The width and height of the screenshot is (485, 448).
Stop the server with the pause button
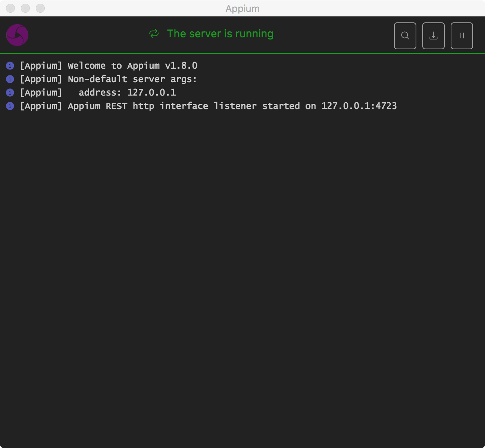(x=462, y=36)
